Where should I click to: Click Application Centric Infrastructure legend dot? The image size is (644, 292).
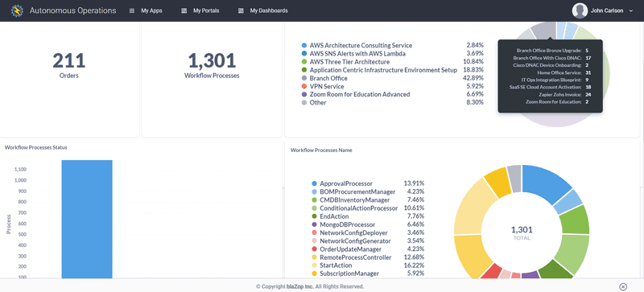(304, 70)
